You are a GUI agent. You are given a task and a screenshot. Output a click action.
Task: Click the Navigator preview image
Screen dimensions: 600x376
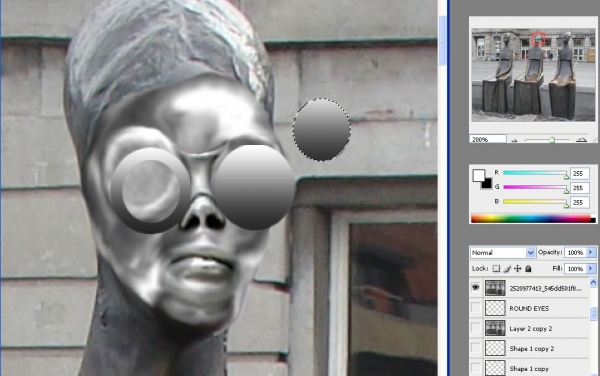pos(533,75)
